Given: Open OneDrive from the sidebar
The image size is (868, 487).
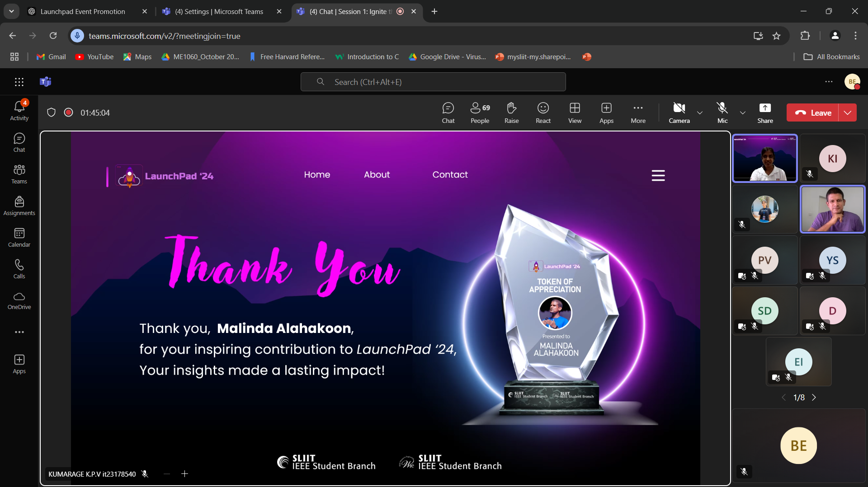Looking at the screenshot, I should coord(19,300).
